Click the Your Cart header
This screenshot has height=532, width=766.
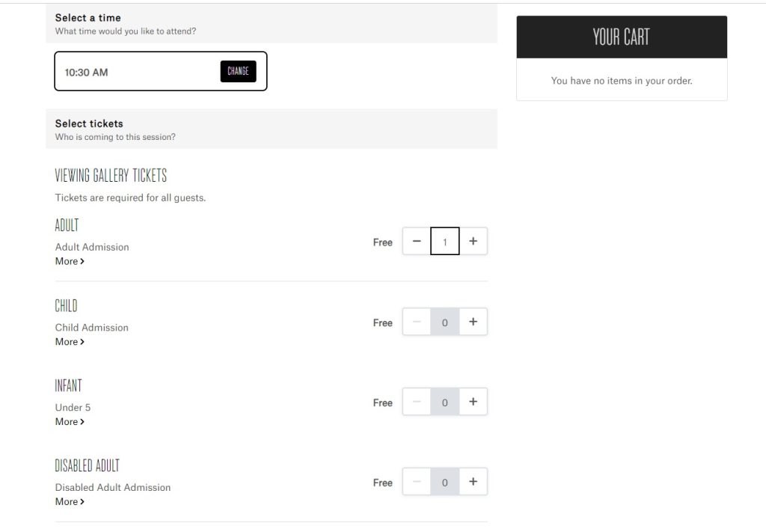[x=621, y=37]
